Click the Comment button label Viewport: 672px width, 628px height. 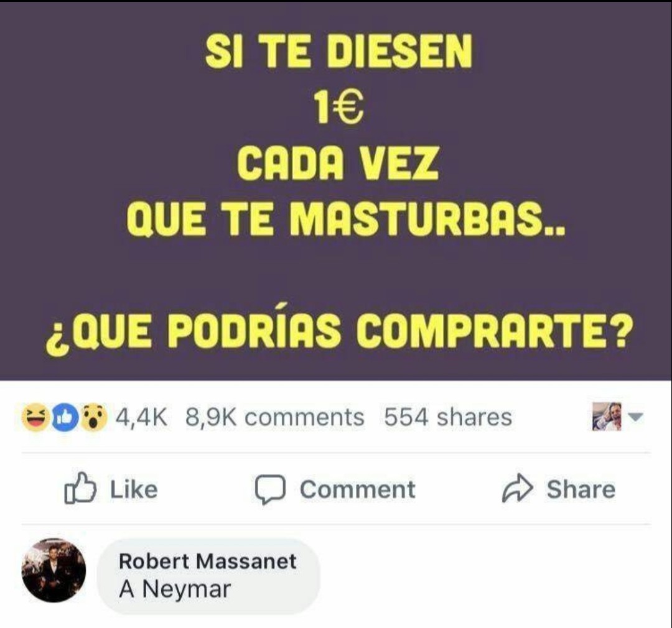click(x=357, y=489)
